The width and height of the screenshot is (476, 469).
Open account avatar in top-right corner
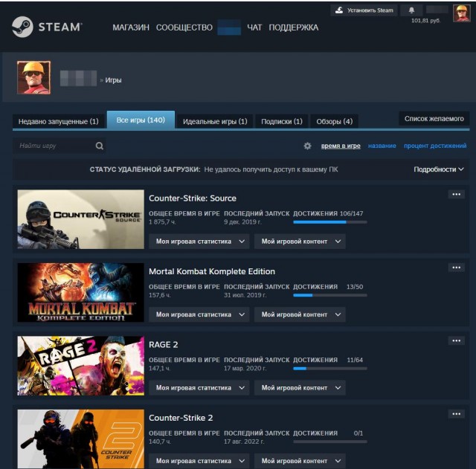coord(462,13)
